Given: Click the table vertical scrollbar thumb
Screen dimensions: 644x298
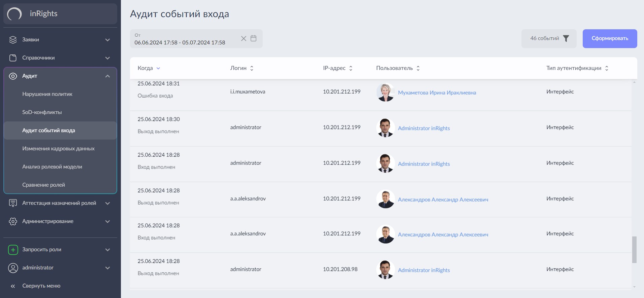Looking at the screenshot, I should click(634, 249).
